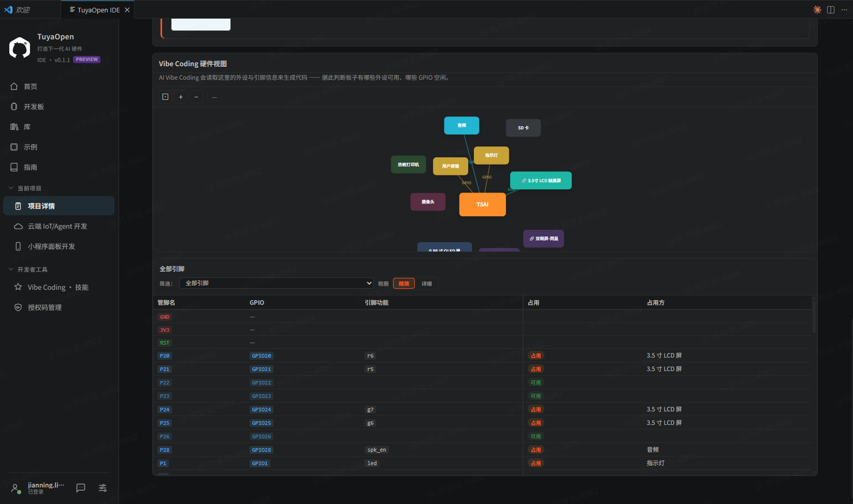
Task: Select the 摄像头 node
Action: coord(428,202)
